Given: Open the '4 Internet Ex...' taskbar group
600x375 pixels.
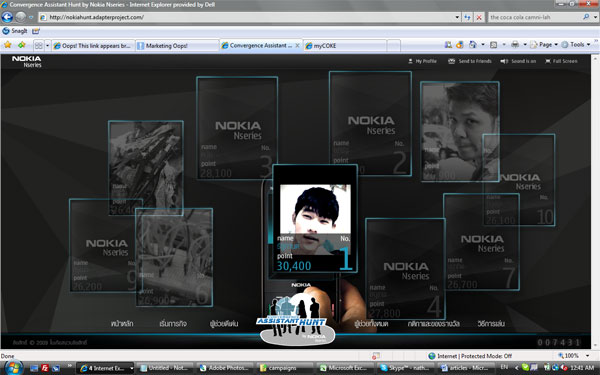Looking at the screenshot, I should 105,368.
